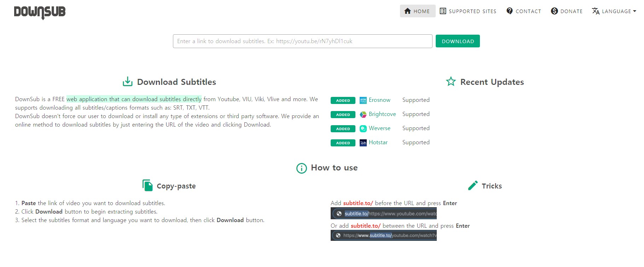Click red 'subtitle.to/' in 'Add subtitle.to/ before' line
644x267 pixels.
pyautogui.click(x=358, y=203)
